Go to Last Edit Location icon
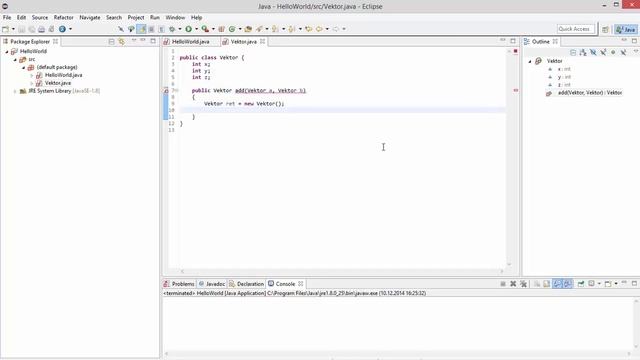 point(309,29)
